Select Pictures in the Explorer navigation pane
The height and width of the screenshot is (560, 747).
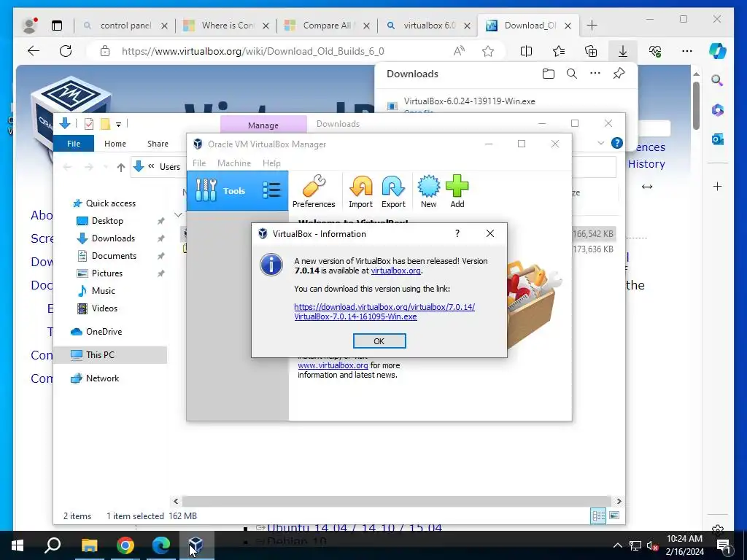click(107, 273)
